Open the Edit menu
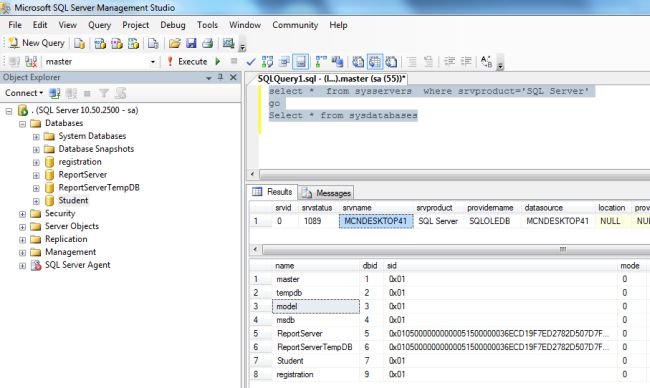This screenshot has width=650, height=388. (x=40, y=25)
